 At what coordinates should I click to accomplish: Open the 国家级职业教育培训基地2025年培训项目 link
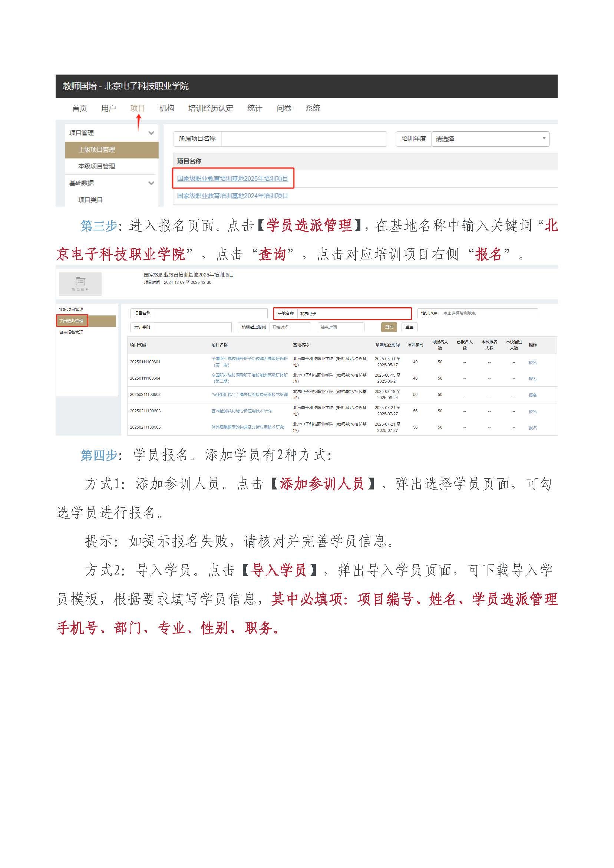pos(232,178)
